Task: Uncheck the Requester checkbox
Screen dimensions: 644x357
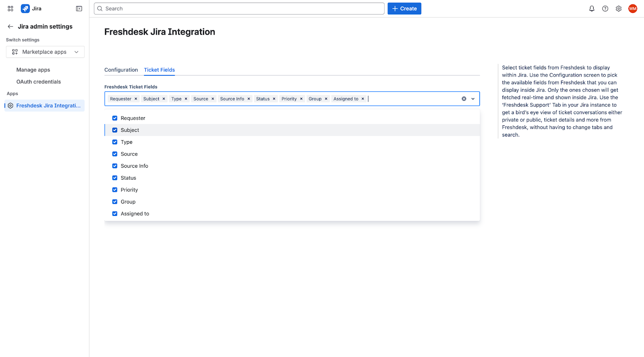Action: point(115,118)
